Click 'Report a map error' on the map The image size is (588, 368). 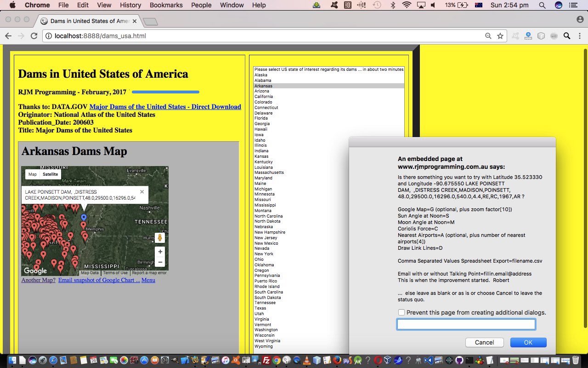click(149, 273)
